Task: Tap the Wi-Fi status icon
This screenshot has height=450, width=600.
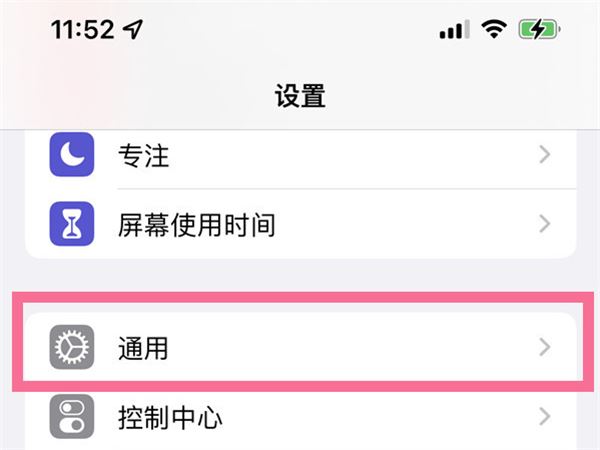Action: tap(493, 31)
